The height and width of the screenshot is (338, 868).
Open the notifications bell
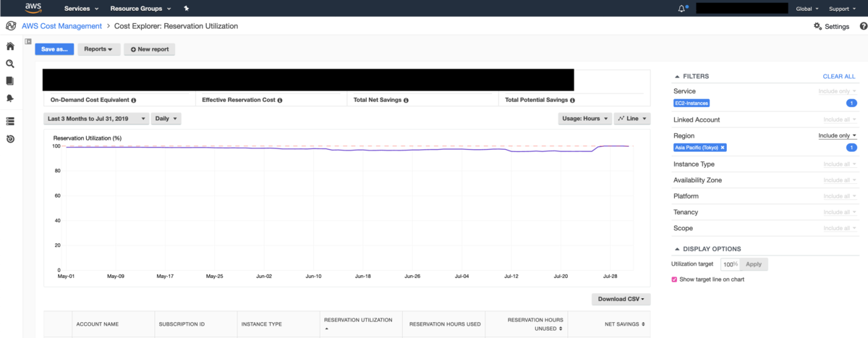(x=681, y=9)
